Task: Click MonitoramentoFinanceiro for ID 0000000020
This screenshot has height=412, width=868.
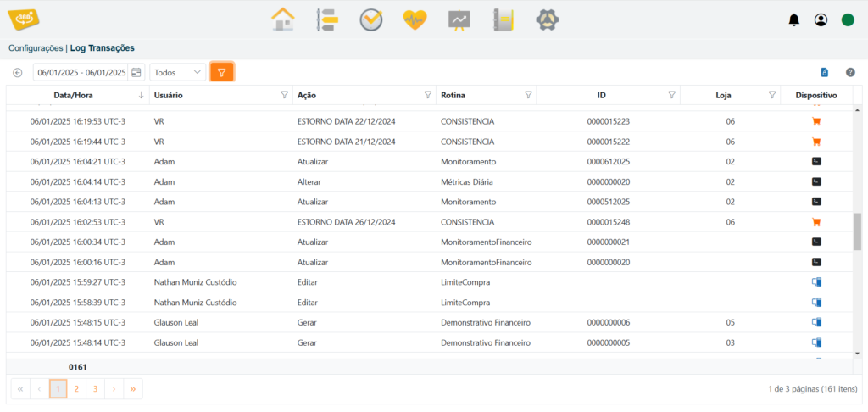Action: click(x=487, y=262)
